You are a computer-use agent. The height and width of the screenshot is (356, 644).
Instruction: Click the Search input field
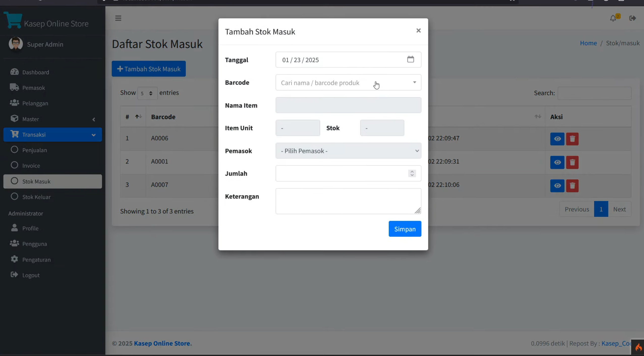tap(594, 93)
